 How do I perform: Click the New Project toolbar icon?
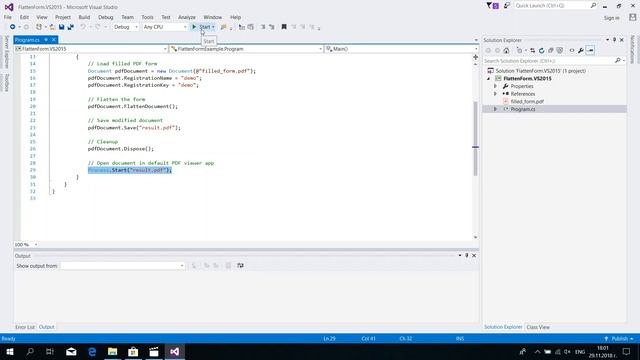pos(39,27)
